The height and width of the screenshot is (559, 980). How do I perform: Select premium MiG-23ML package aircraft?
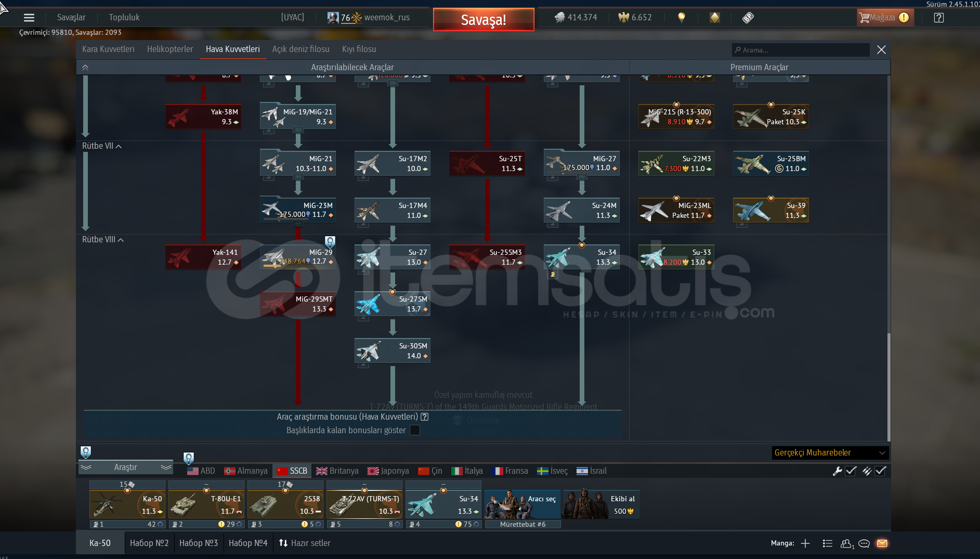(x=676, y=210)
